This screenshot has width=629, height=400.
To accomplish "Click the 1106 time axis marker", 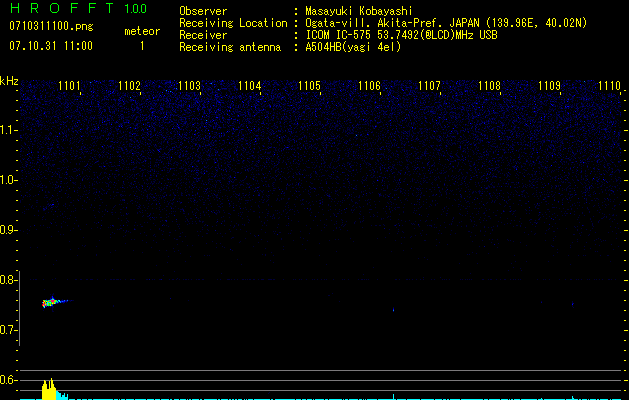I will (x=369, y=86).
